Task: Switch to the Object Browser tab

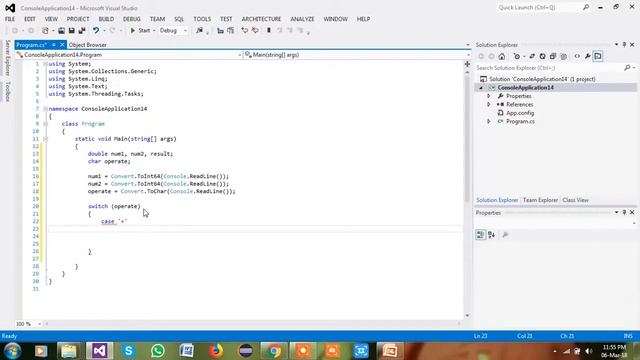Action: [87, 45]
